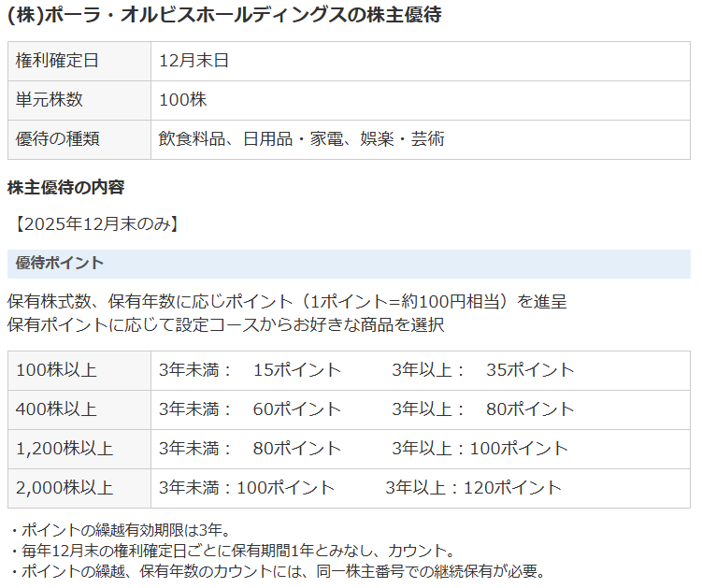The image size is (702, 588).
Task: Click 3年未満 15ポイント in the 100株以上 row
Action: (x=250, y=370)
